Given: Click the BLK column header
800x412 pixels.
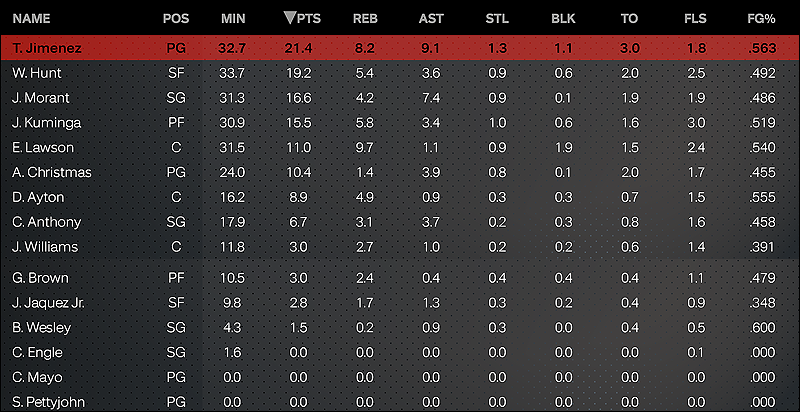Looking at the screenshot, I should pyautogui.click(x=563, y=19).
